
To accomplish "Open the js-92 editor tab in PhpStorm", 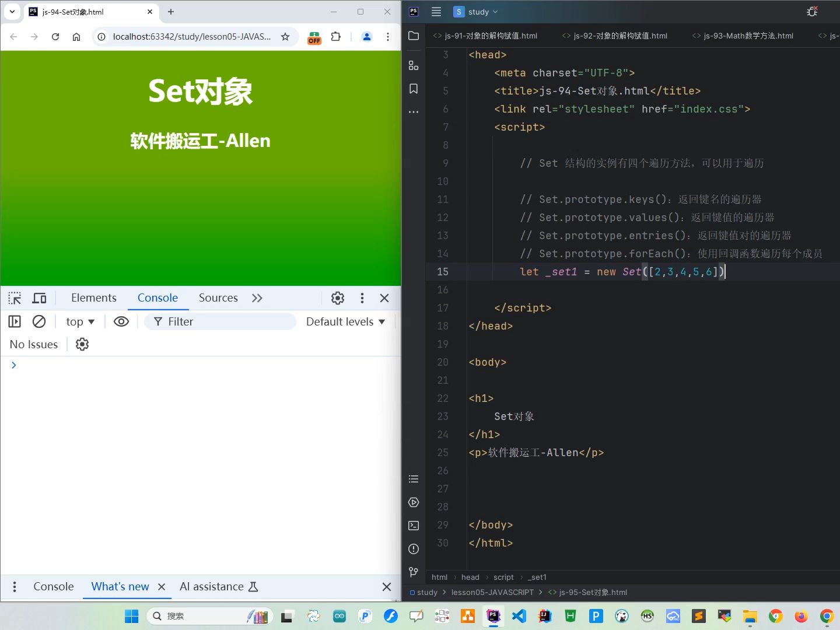I will (615, 36).
